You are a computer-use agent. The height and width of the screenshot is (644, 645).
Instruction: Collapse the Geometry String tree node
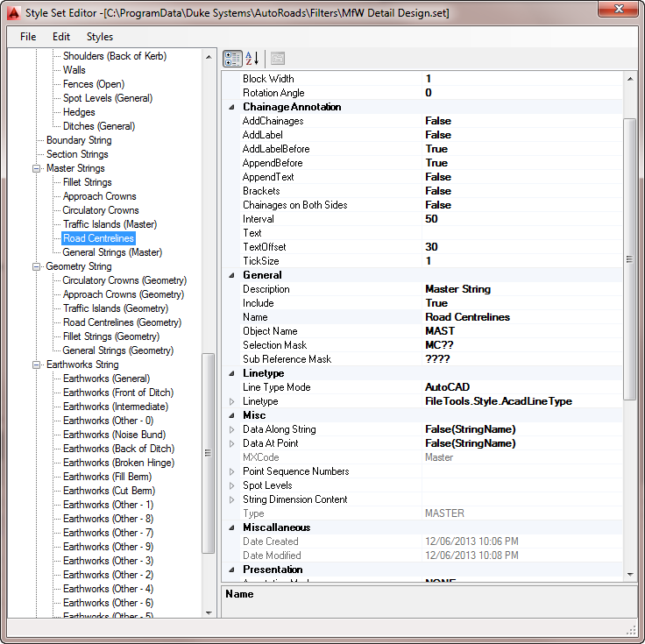(x=37, y=266)
